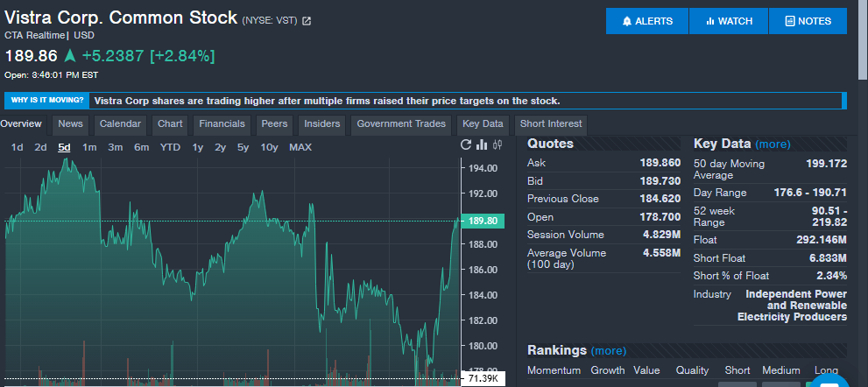Expand Key Data via more link
The height and width of the screenshot is (387, 868).
tap(773, 144)
